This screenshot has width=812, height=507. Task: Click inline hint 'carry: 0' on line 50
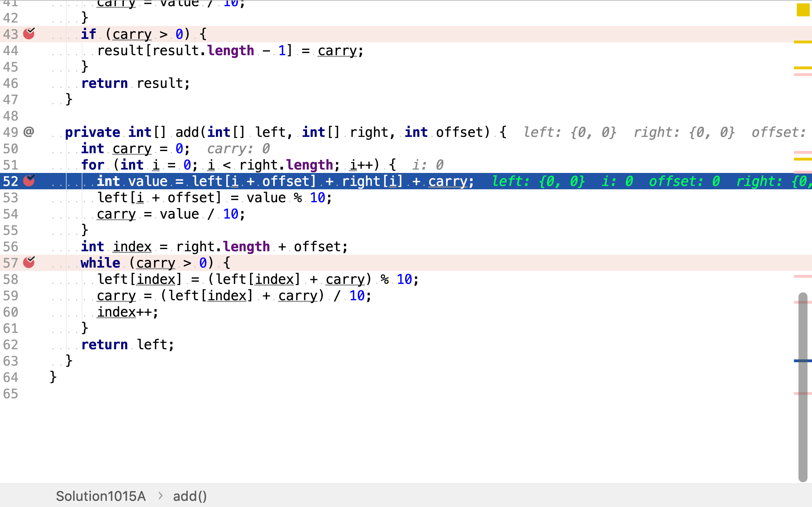click(238, 148)
